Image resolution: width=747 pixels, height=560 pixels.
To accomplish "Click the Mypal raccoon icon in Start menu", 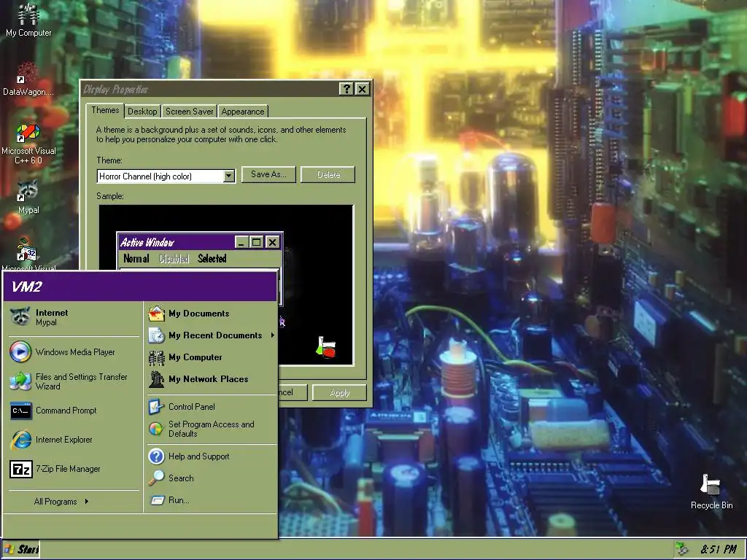I will [20, 316].
